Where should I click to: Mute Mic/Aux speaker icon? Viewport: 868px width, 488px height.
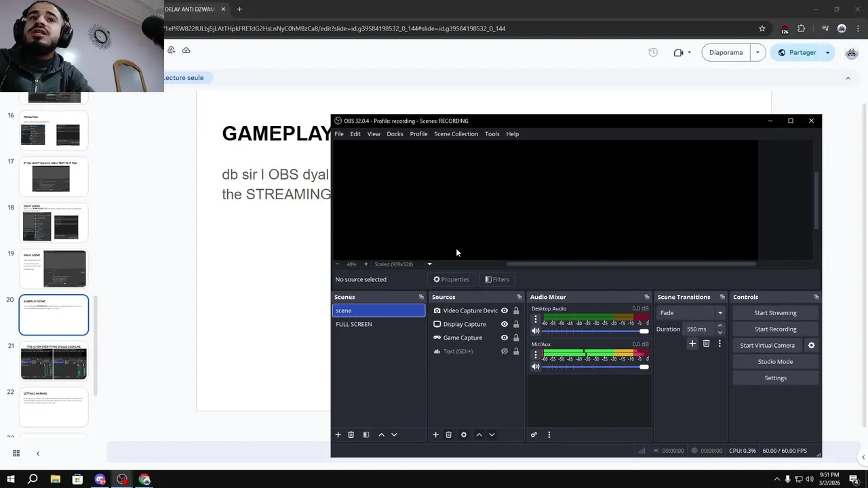tap(535, 367)
